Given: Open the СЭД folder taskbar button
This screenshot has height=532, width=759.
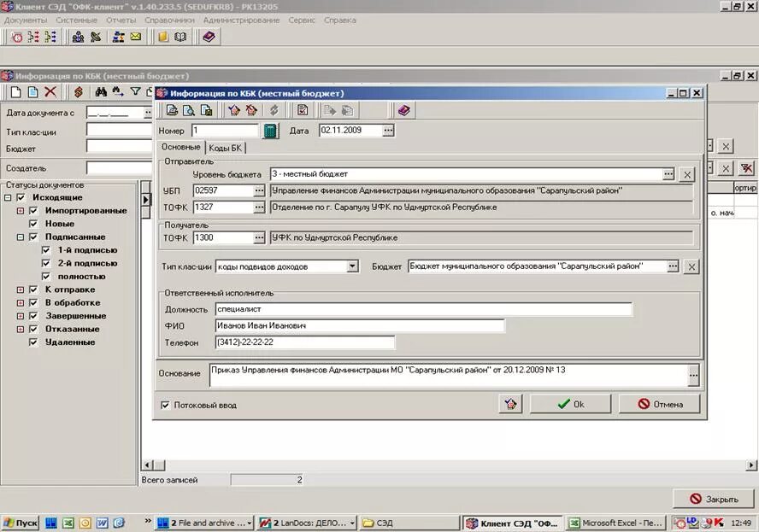Looking at the screenshot, I should (x=410, y=523).
